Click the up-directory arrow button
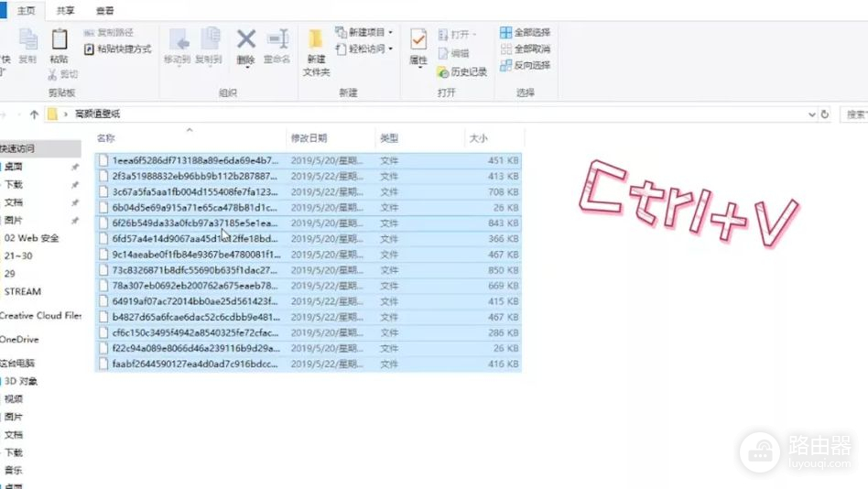This screenshot has height=489, width=868. coord(34,114)
